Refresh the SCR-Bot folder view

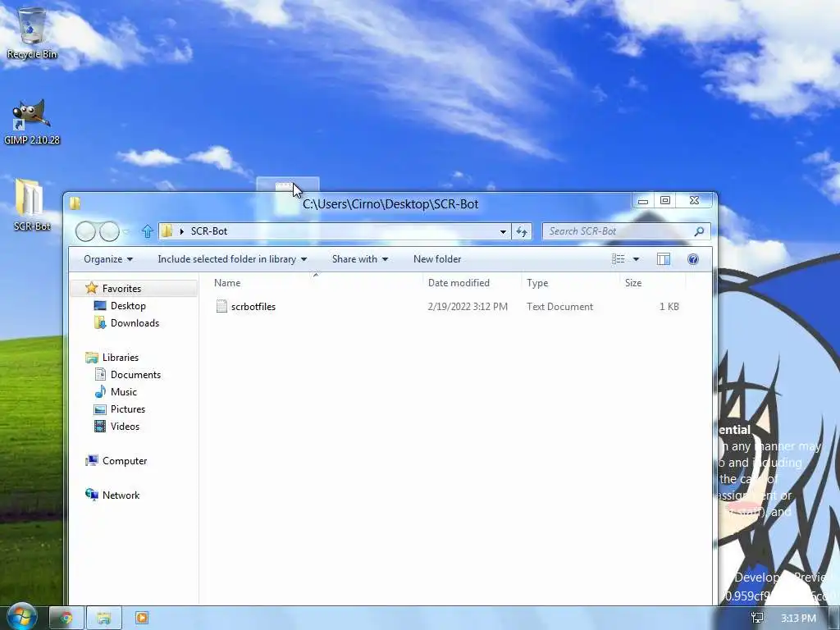pyautogui.click(x=522, y=231)
